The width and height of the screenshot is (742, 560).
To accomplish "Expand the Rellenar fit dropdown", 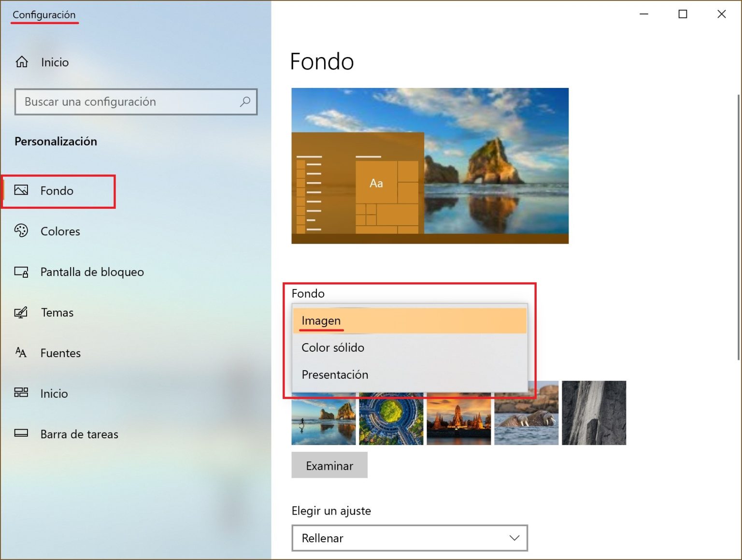I will 409,538.
